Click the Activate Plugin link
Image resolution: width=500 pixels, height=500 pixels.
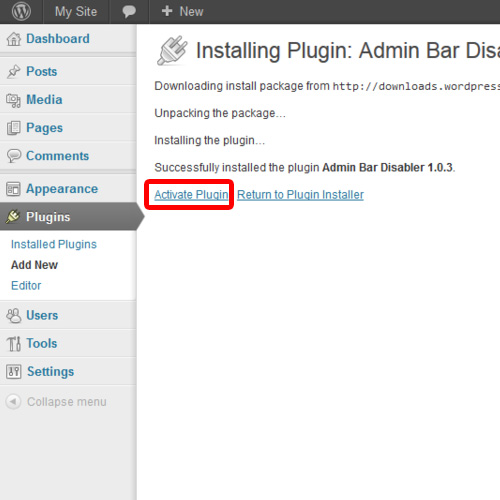(191, 195)
